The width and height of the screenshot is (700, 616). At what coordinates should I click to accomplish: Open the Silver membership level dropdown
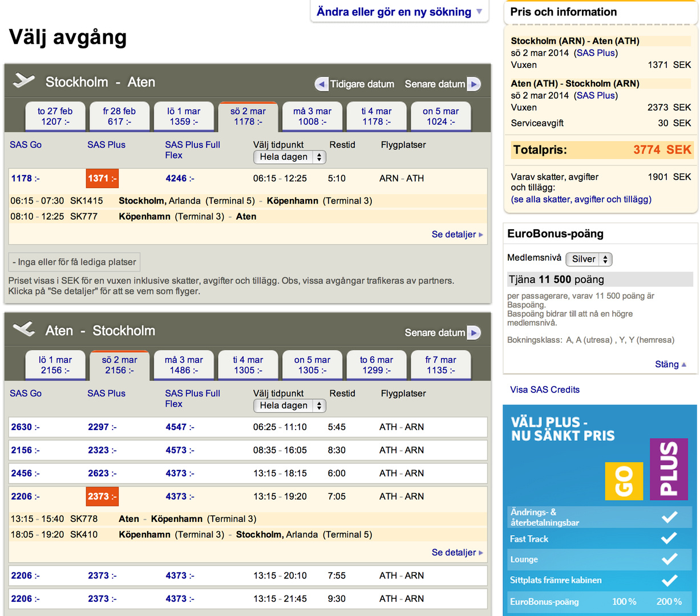[589, 260]
